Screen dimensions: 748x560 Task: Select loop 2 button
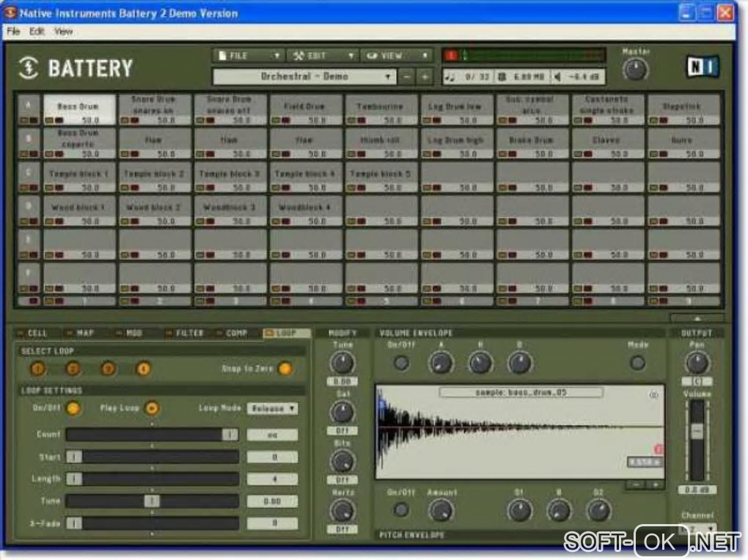[73, 369]
